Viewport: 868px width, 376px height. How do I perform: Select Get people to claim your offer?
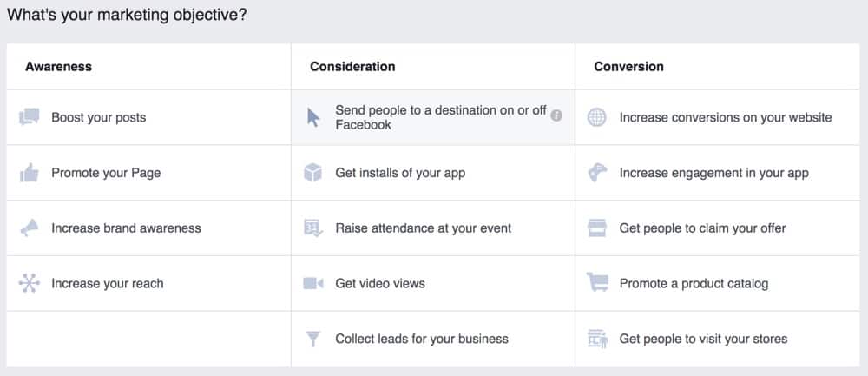(702, 228)
